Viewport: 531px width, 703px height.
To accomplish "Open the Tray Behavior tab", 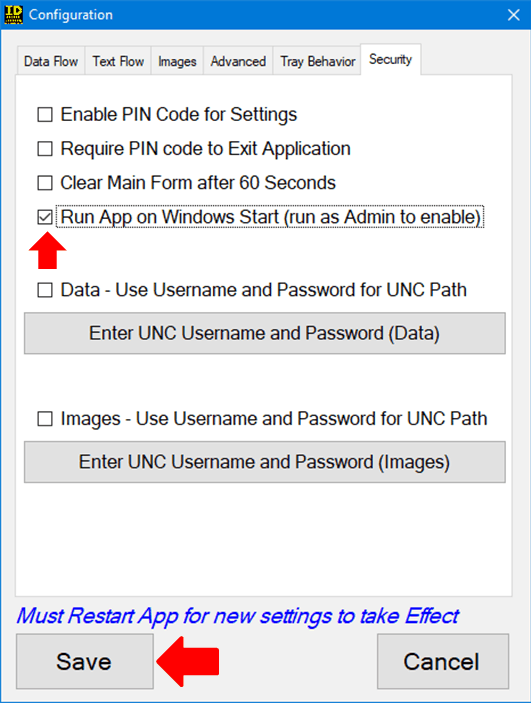I will 318,61.
